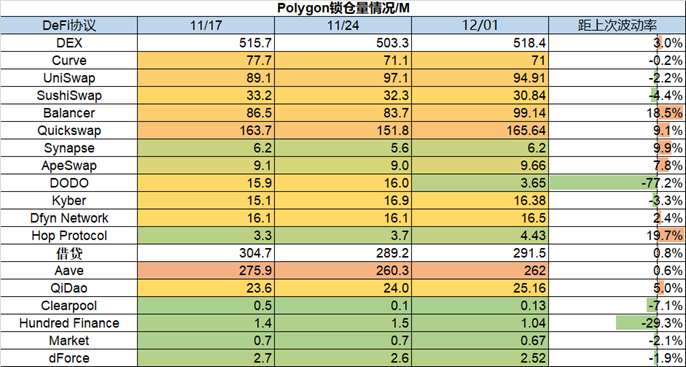Select Quickswap value 163.7
This screenshot has width=686, height=367.
tap(206, 130)
